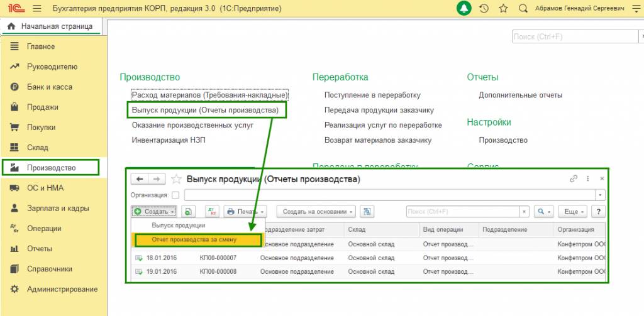The height and width of the screenshot is (316, 644).
Task: Open service settings lines icon near user name
Action: coord(636,8)
